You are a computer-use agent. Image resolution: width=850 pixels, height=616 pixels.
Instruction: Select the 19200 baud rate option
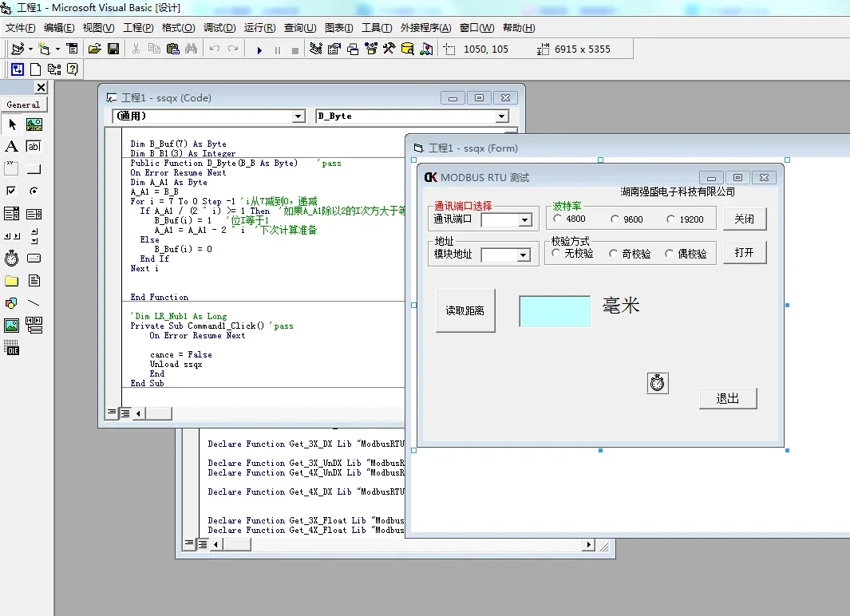coord(686,219)
